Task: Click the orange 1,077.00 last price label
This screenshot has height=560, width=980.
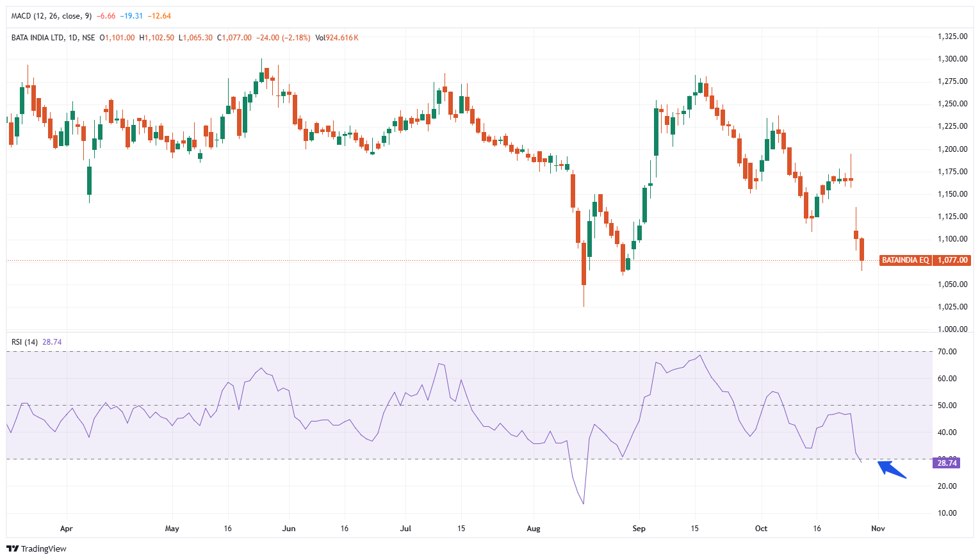Action: pyautogui.click(x=952, y=260)
